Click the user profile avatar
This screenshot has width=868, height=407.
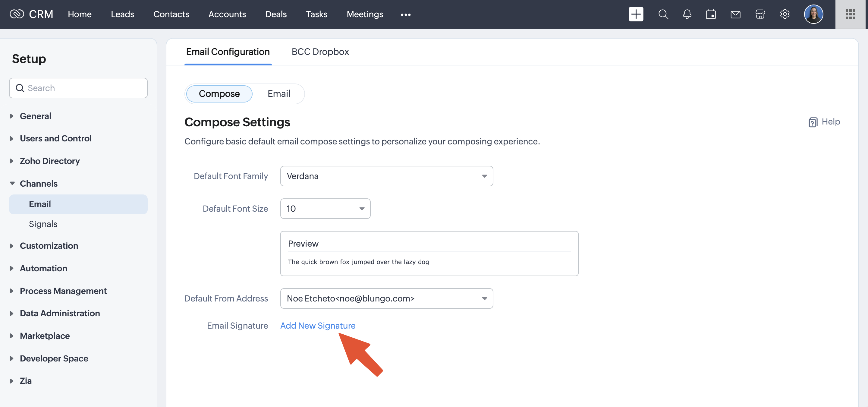click(813, 14)
